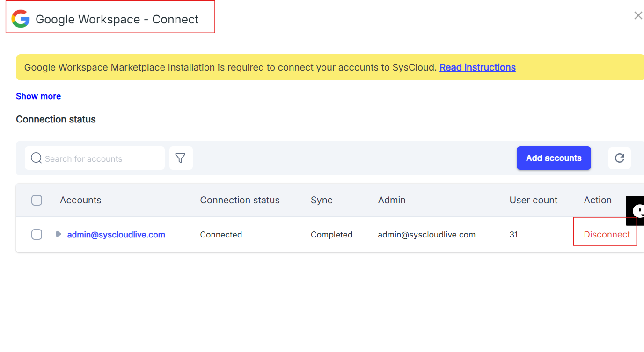
Task: Disconnect the admin@syscloudlive.com account
Action: pos(607,235)
